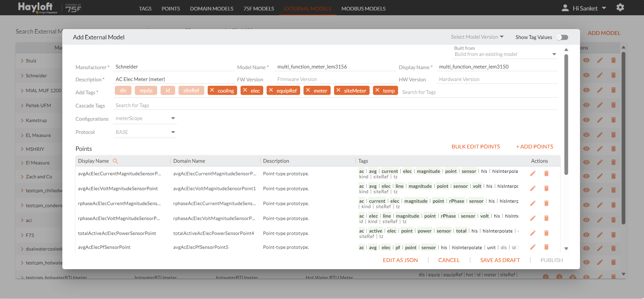The height and width of the screenshot is (299, 644).
Task: Click the dialog scrollbar down arrow
Action: tap(566, 248)
